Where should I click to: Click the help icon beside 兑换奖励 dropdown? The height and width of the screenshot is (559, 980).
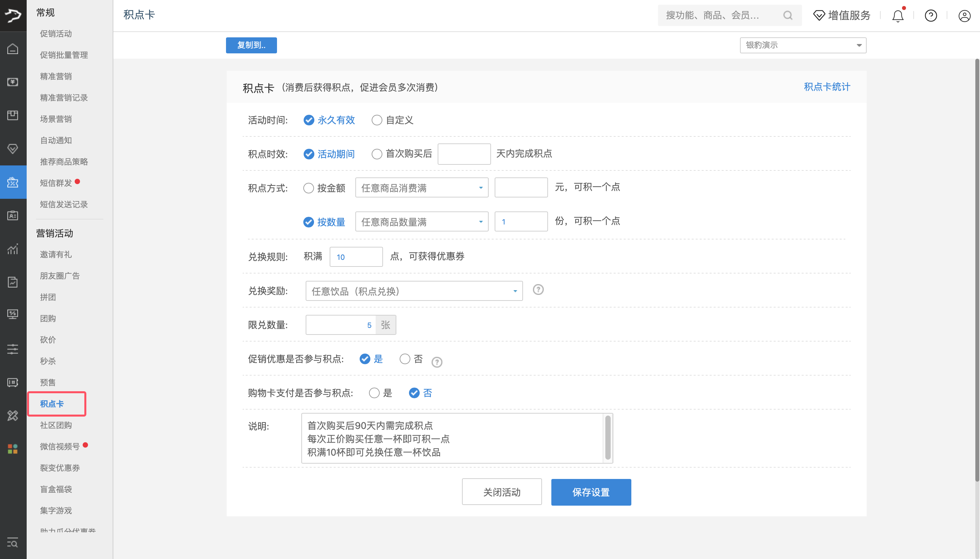pos(538,290)
